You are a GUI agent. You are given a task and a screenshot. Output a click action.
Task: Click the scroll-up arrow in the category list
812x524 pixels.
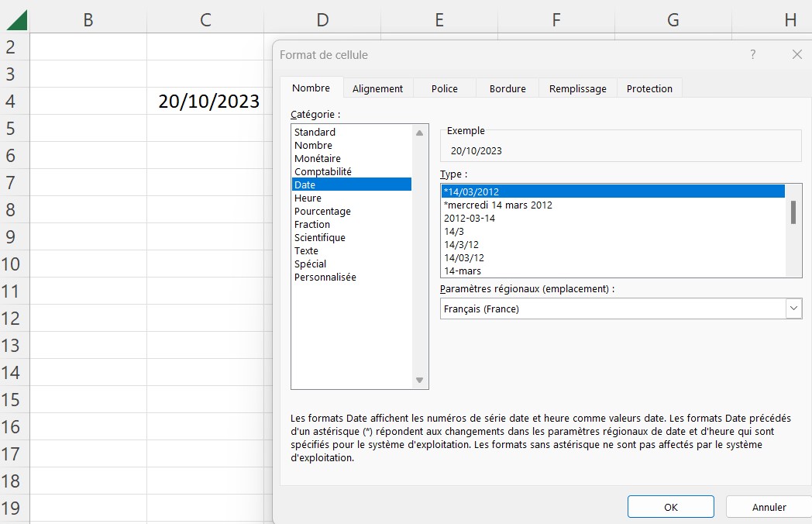(419, 131)
